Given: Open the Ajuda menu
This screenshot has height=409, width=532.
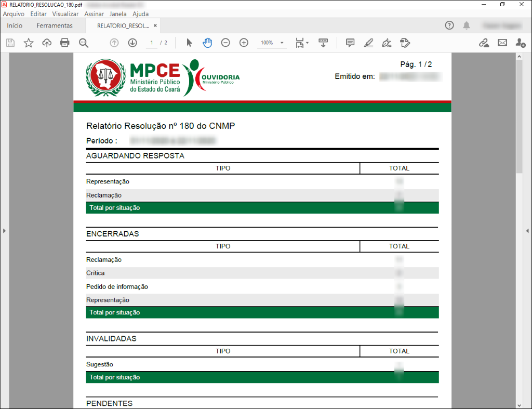Looking at the screenshot, I should (x=140, y=14).
